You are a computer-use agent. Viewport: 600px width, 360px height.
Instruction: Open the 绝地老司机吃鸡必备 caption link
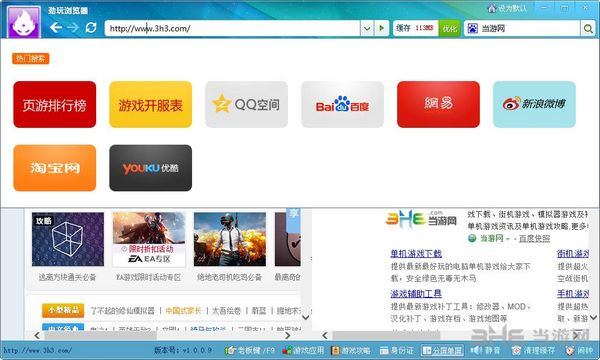tap(229, 277)
